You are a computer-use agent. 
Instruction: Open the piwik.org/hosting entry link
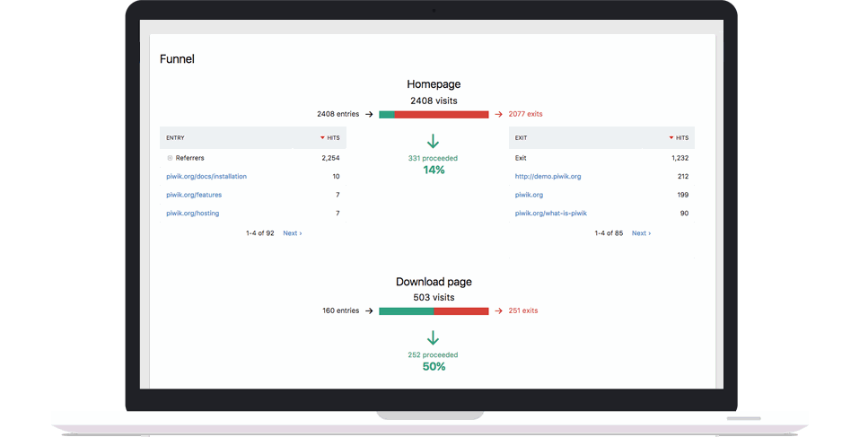[x=193, y=214]
